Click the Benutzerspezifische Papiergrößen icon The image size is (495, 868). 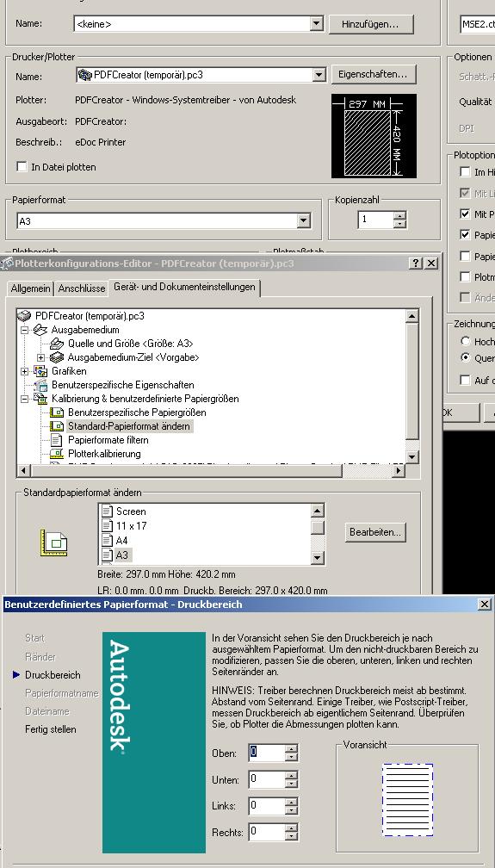pos(57,412)
